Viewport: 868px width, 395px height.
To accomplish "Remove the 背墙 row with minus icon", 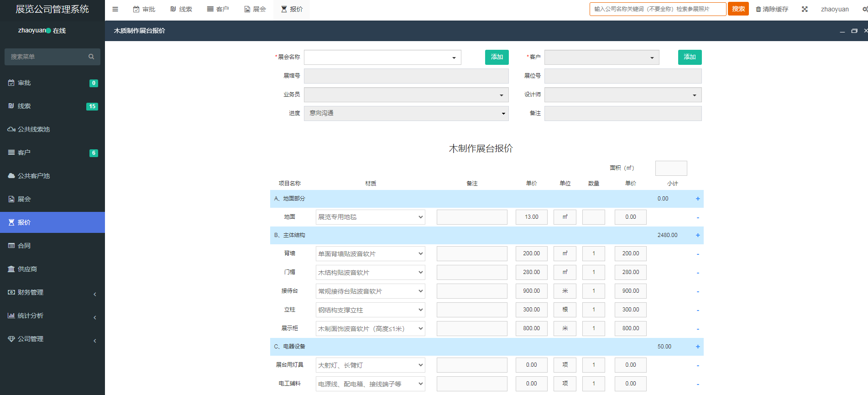I will 697,254.
